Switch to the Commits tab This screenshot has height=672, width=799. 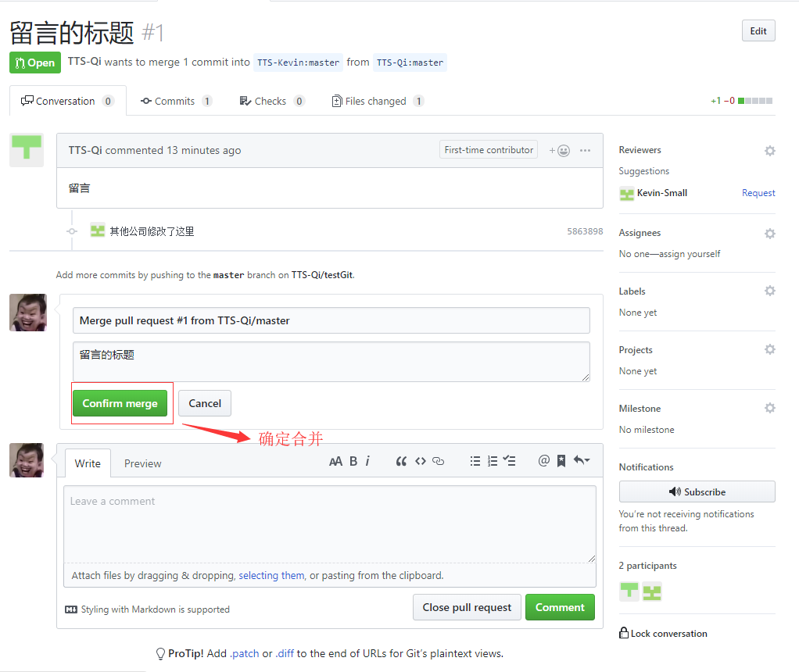(176, 101)
